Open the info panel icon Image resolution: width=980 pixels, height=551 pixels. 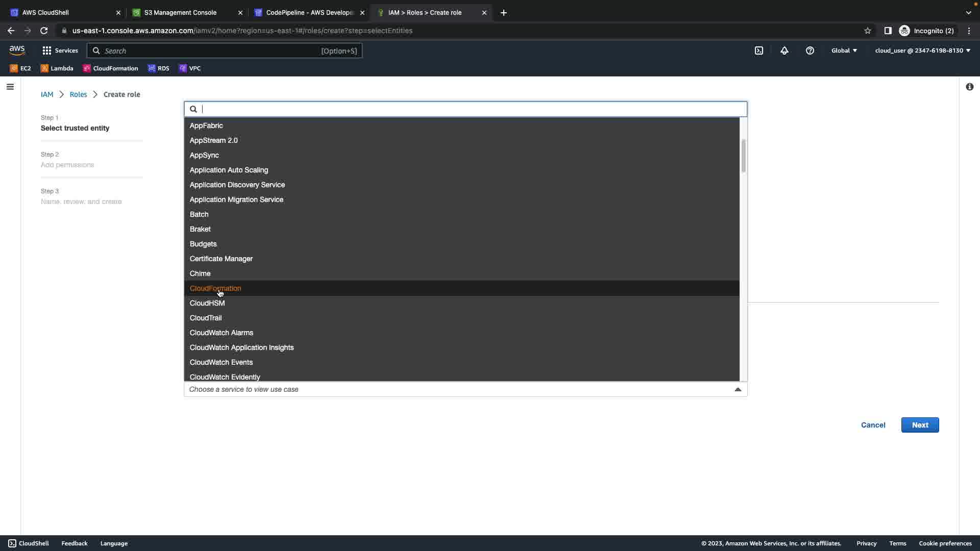(969, 87)
